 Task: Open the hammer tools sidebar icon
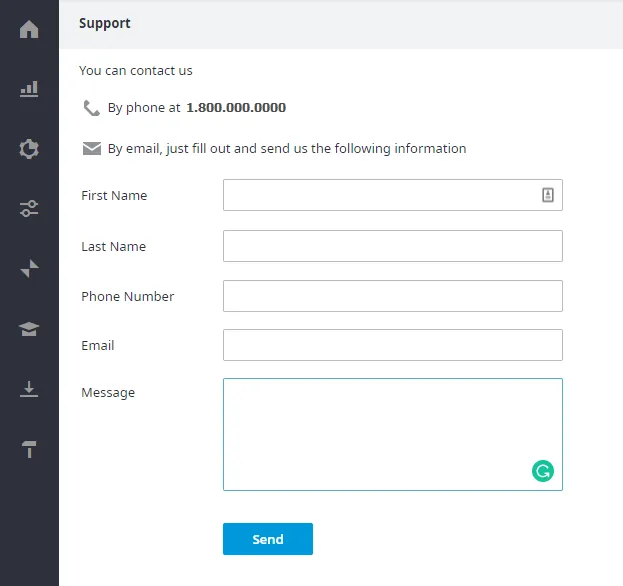(29, 449)
